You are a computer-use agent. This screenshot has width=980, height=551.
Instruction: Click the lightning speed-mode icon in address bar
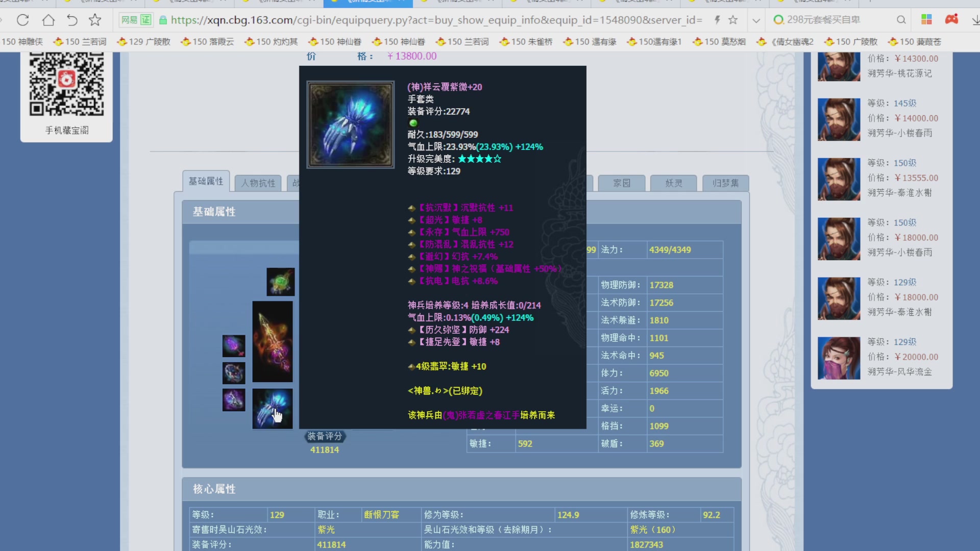pos(717,20)
